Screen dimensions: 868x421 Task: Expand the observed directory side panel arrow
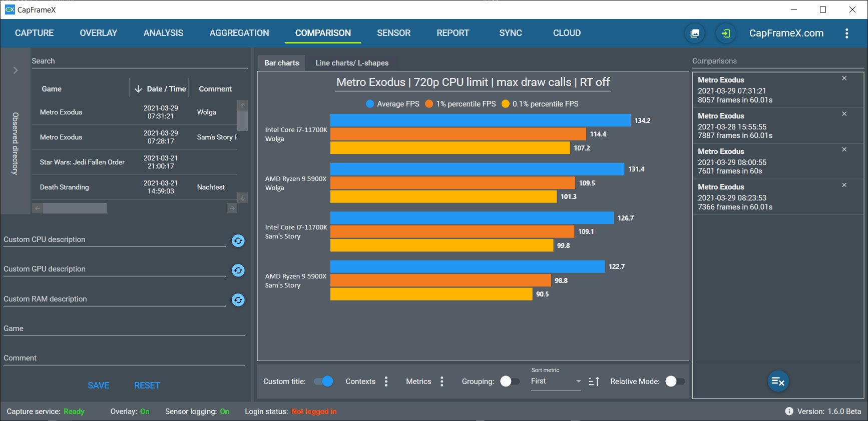pyautogui.click(x=16, y=70)
